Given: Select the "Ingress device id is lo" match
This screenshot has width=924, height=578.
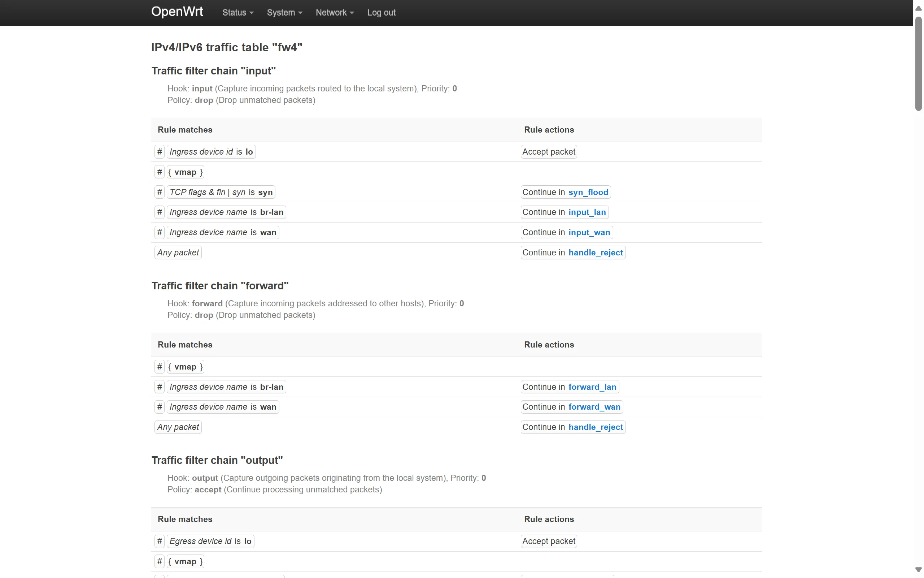Looking at the screenshot, I should [x=211, y=152].
